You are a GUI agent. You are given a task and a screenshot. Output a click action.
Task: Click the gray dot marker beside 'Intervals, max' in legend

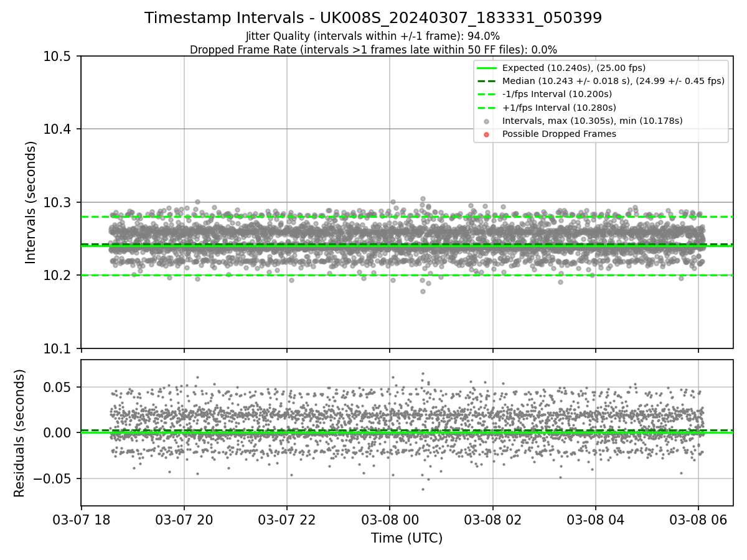[487, 121]
